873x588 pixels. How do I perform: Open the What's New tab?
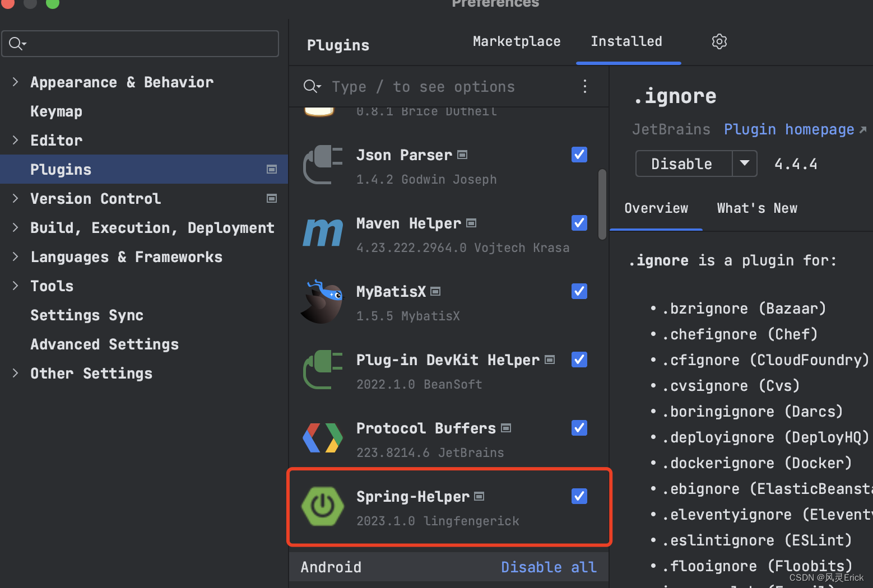757,208
